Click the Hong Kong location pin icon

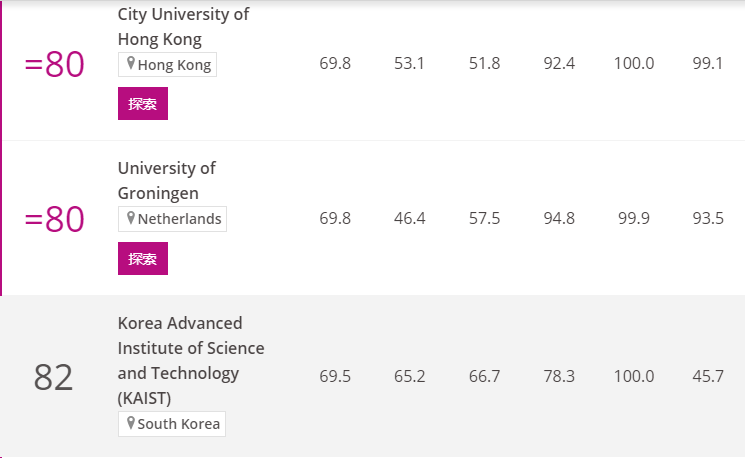131,63
